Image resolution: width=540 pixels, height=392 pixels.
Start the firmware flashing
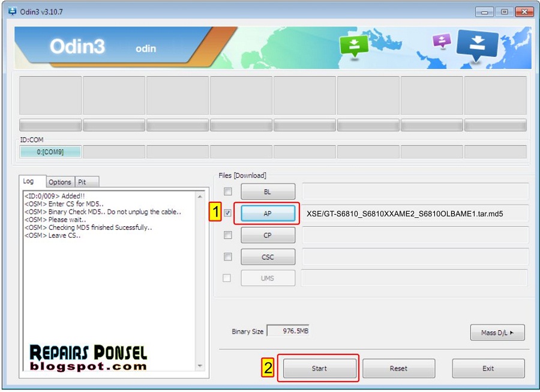coord(320,369)
